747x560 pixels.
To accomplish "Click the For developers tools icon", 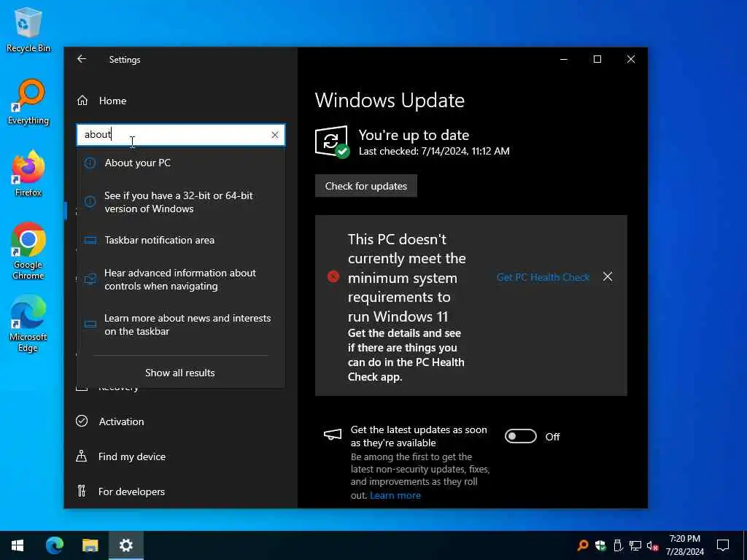I will [82, 491].
